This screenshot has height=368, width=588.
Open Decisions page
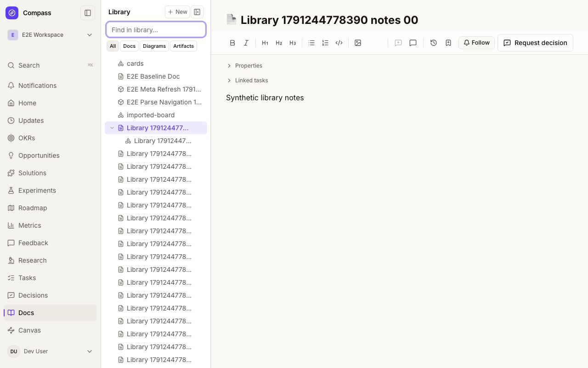pyautogui.click(x=51, y=295)
